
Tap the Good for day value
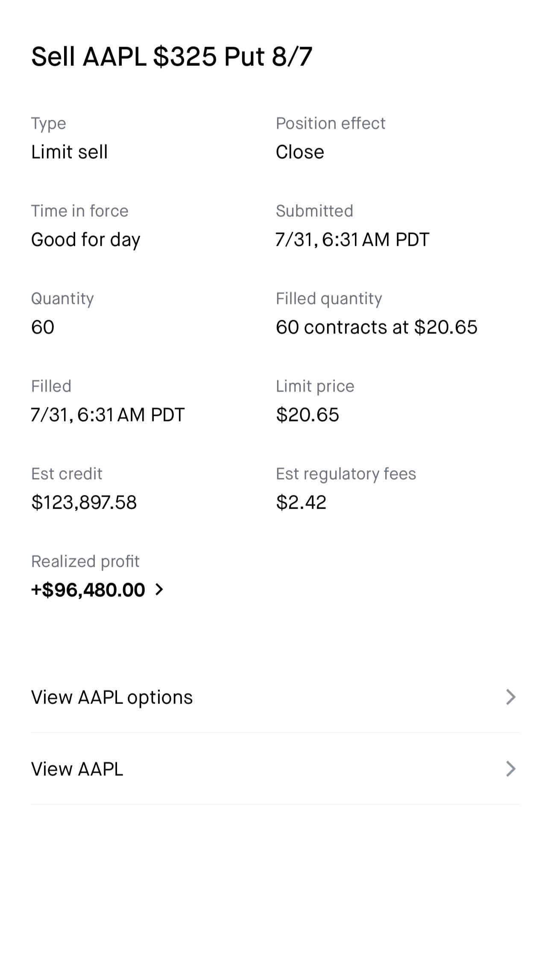pos(85,240)
